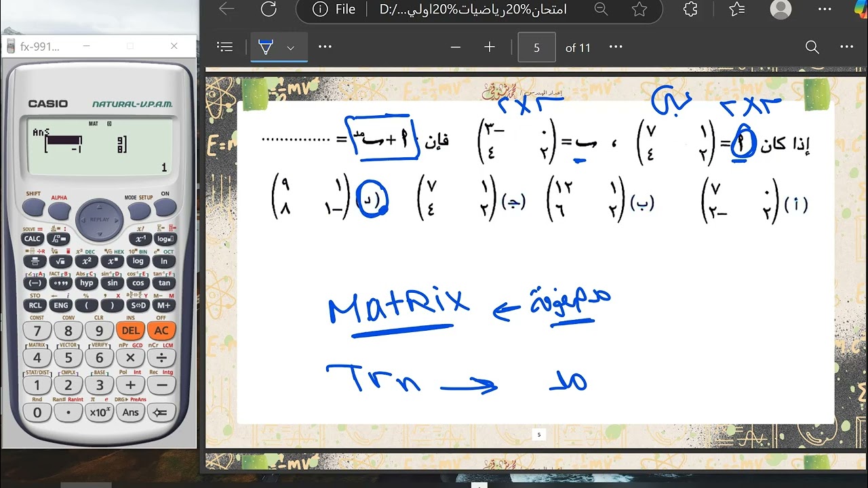This screenshot has height=488, width=868.
Task: Click the Ans key
Action: click(130, 412)
